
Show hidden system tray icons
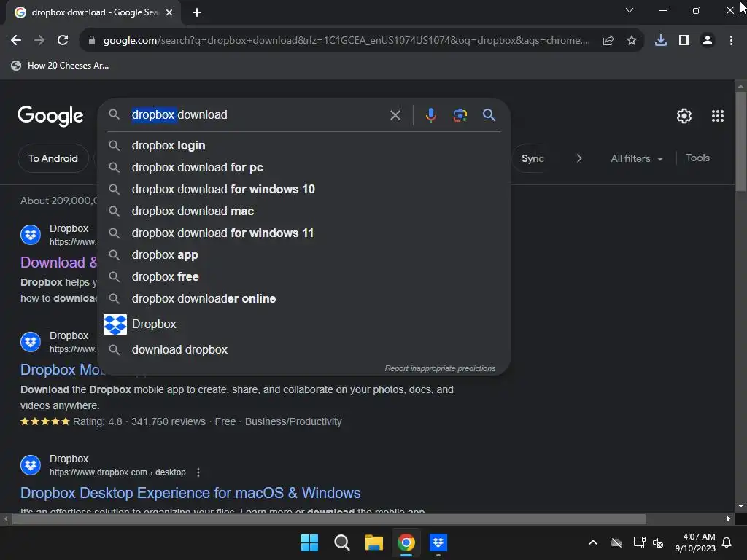pos(592,542)
